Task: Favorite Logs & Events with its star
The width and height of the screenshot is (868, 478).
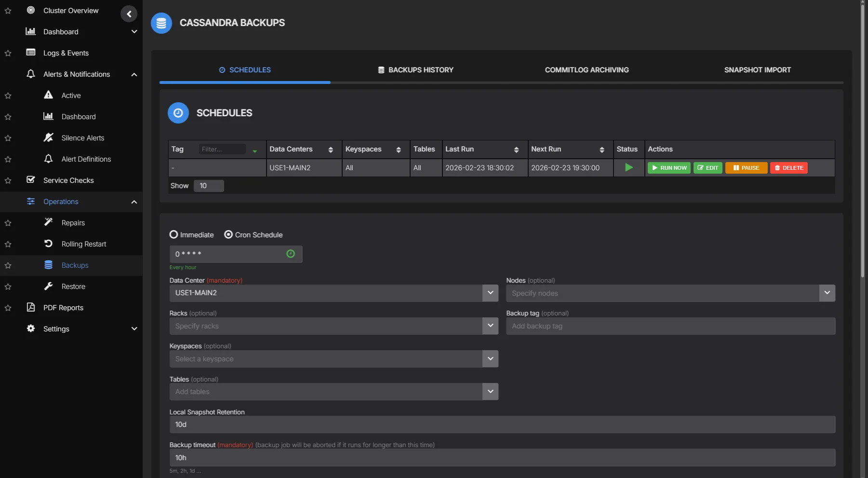Action: [8, 53]
